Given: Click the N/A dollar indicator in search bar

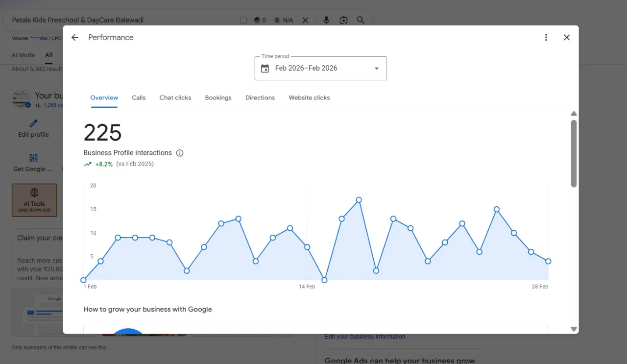Looking at the screenshot, I should (x=284, y=20).
